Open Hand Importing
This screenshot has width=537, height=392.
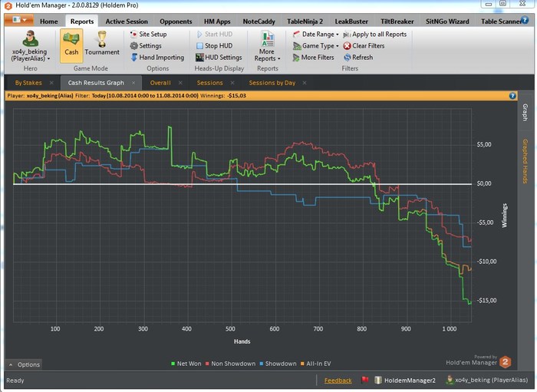pos(157,58)
